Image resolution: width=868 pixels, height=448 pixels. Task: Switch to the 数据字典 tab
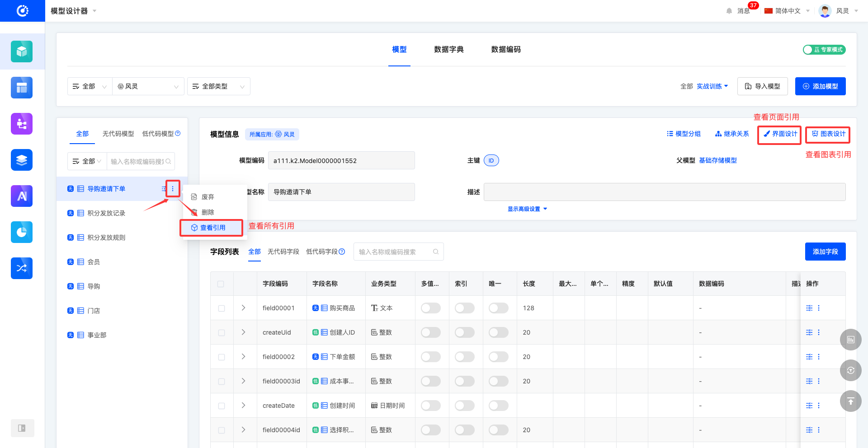pyautogui.click(x=449, y=50)
